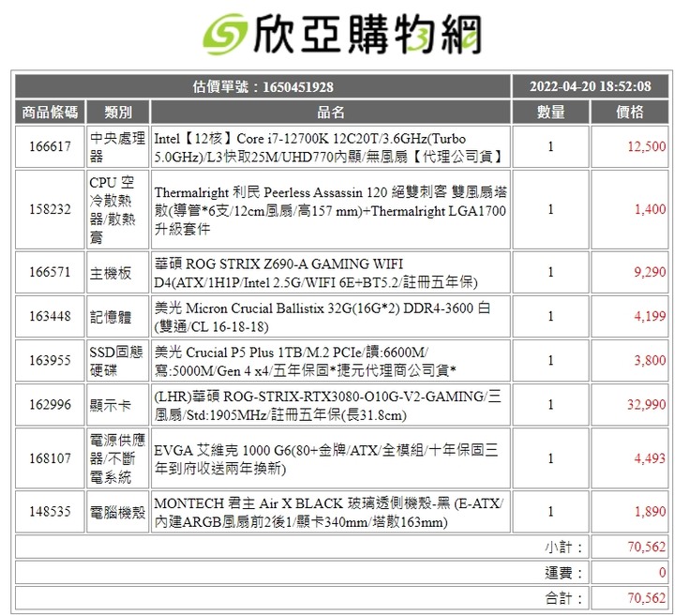675x616 pixels.
Task: Click the 品名 column header
Action: (x=331, y=113)
